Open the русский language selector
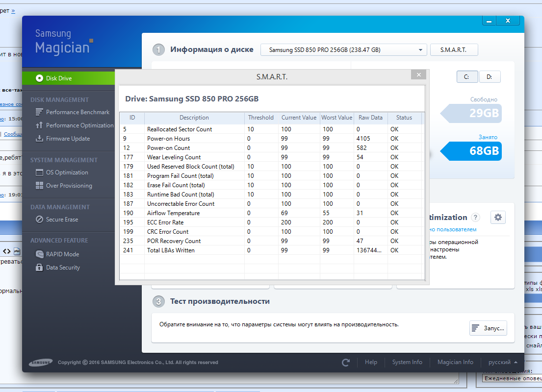 pos(502,362)
